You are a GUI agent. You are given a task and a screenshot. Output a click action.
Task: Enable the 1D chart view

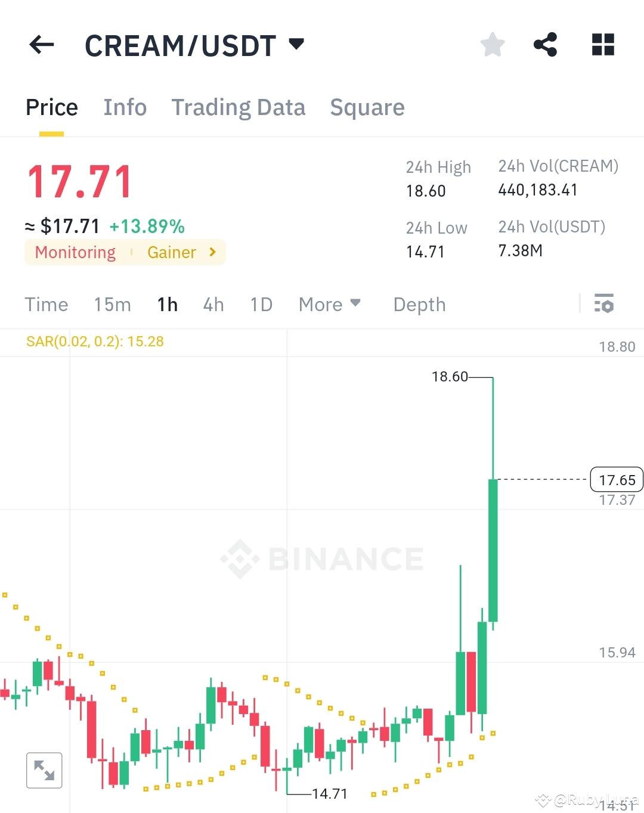point(261,304)
